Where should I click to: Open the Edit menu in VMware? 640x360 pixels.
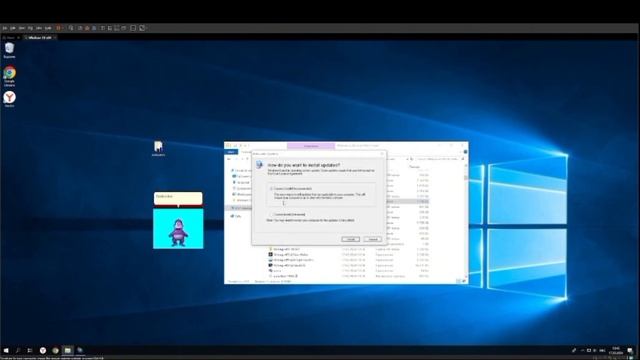tap(13, 28)
